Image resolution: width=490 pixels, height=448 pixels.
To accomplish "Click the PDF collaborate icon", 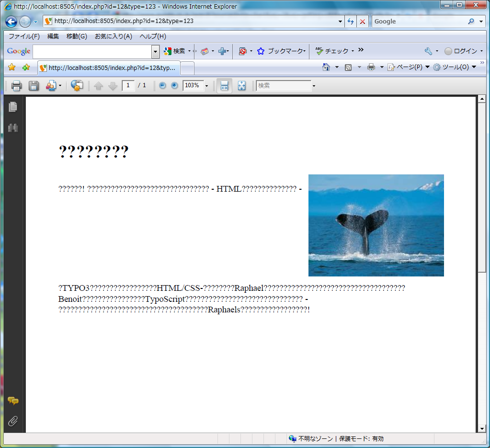I will click(x=51, y=86).
